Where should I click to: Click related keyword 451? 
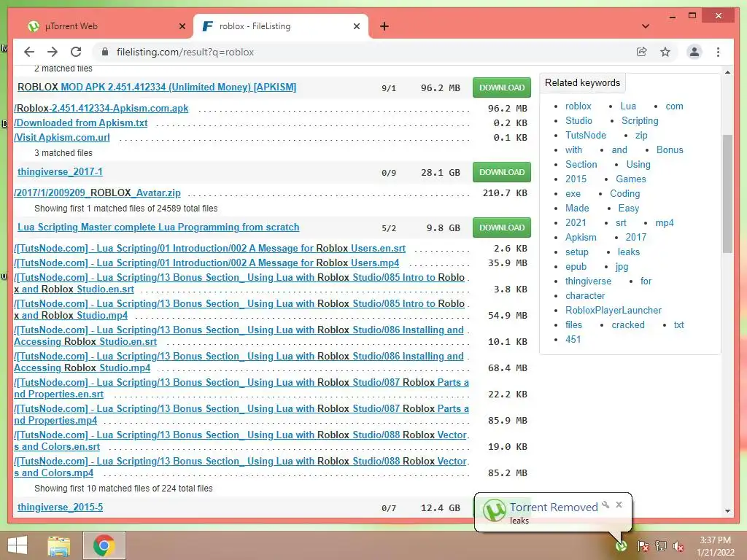(x=573, y=340)
